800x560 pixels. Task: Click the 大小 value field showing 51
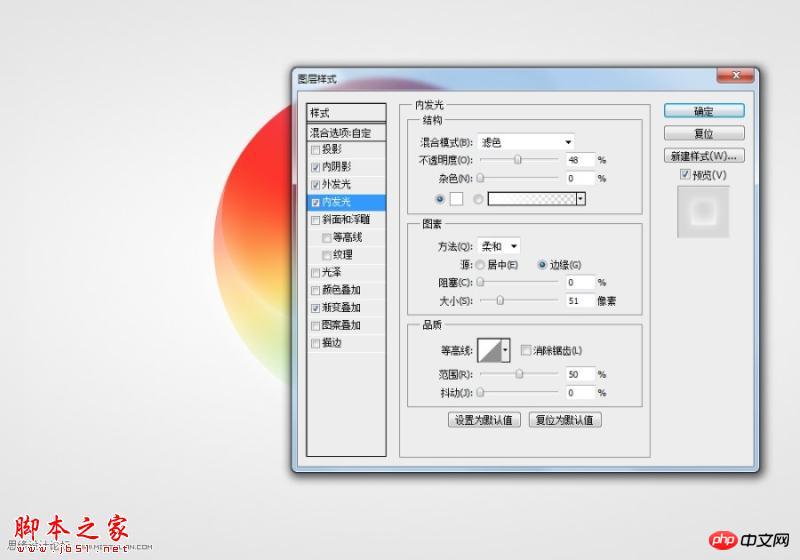(580, 300)
